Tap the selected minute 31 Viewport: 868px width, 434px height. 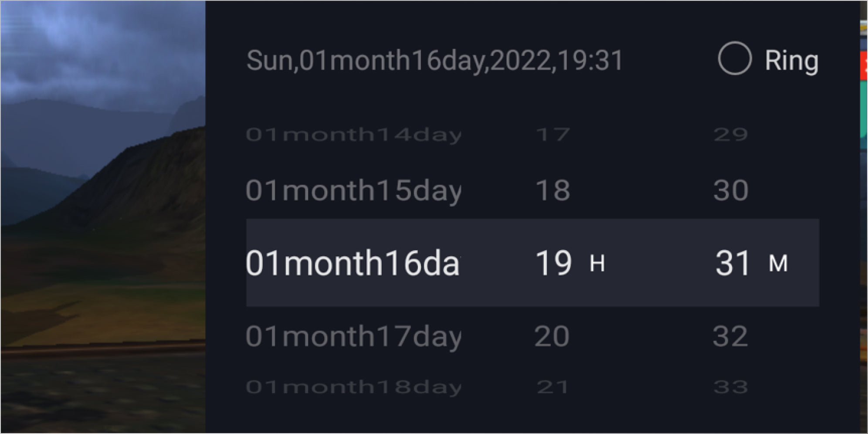732,263
